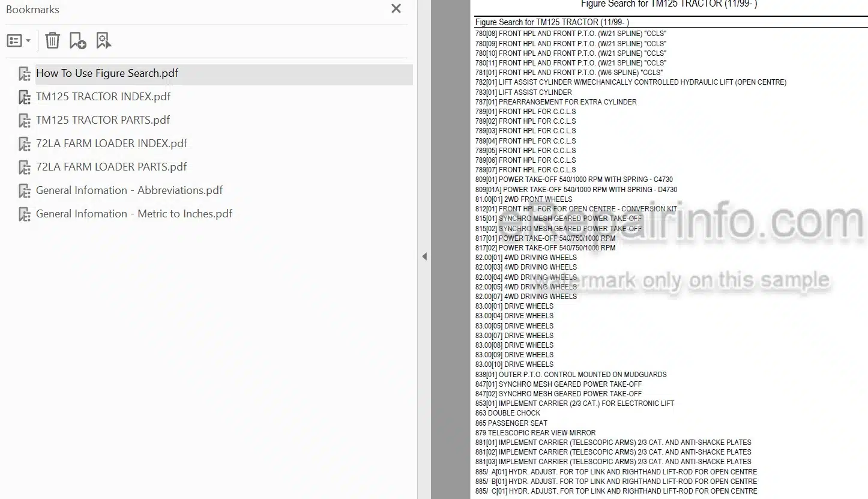Click icon beside TM125 TRACTOR PARTS.pdf
The height and width of the screenshot is (499, 868).
point(25,121)
